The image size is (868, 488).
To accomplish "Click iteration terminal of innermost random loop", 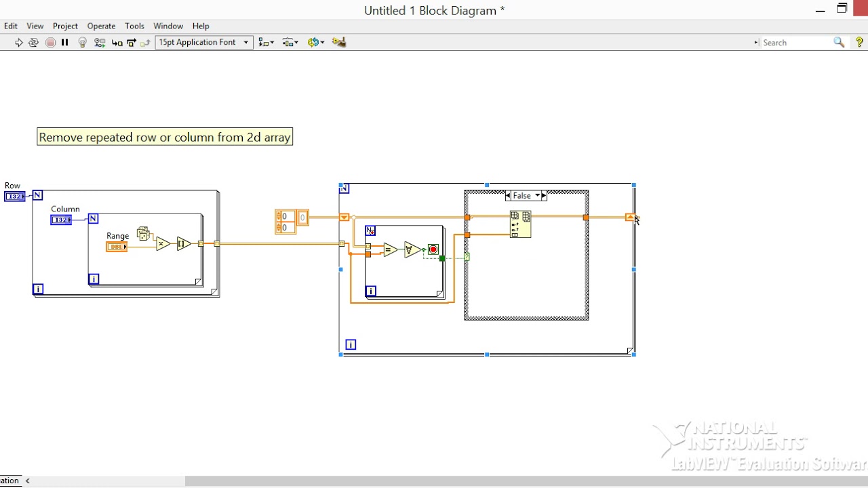I will coord(94,279).
